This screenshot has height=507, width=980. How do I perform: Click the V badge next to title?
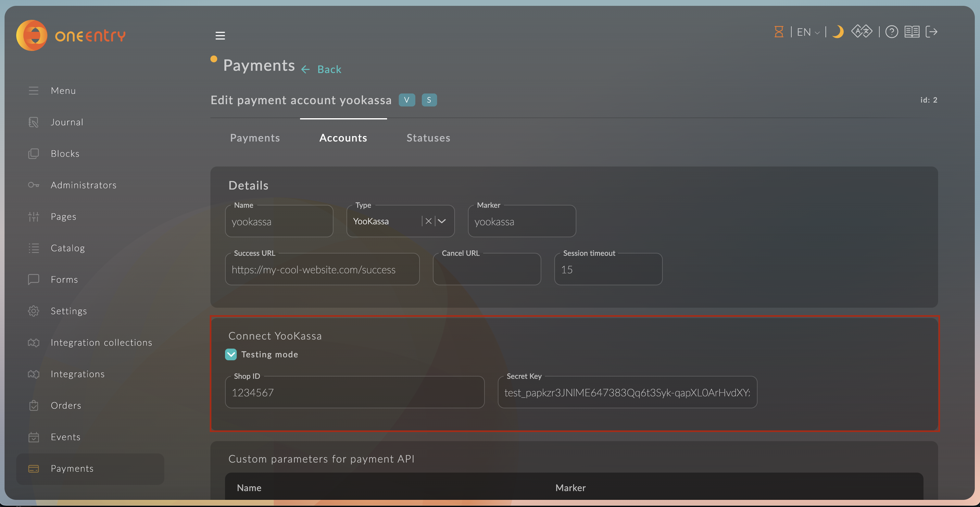[x=407, y=100]
